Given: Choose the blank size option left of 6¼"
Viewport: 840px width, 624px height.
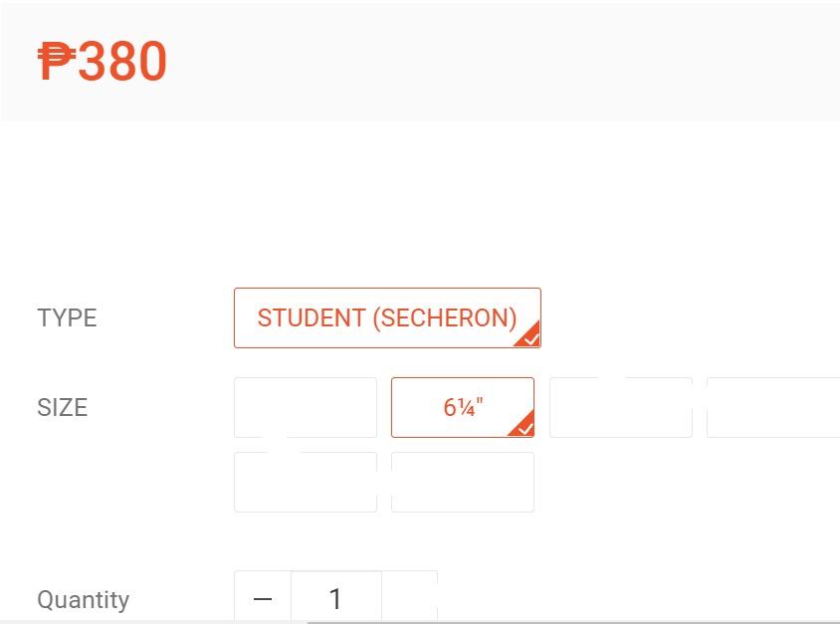Looking at the screenshot, I should [x=306, y=407].
